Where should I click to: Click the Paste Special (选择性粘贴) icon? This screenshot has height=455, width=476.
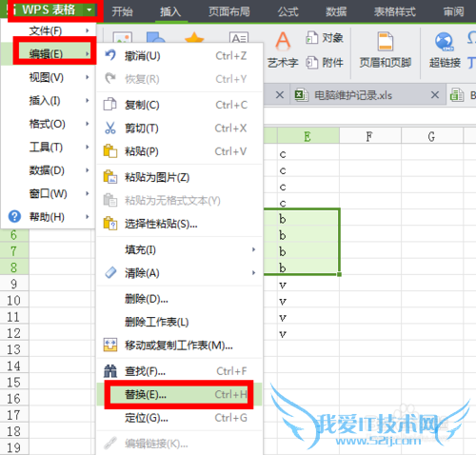(110, 224)
